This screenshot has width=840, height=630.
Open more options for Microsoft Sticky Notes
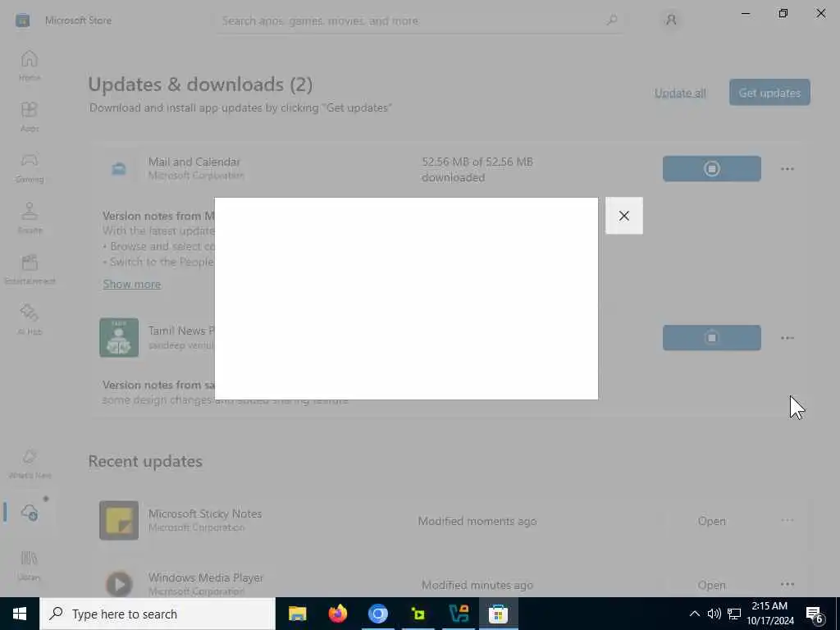[787, 520]
